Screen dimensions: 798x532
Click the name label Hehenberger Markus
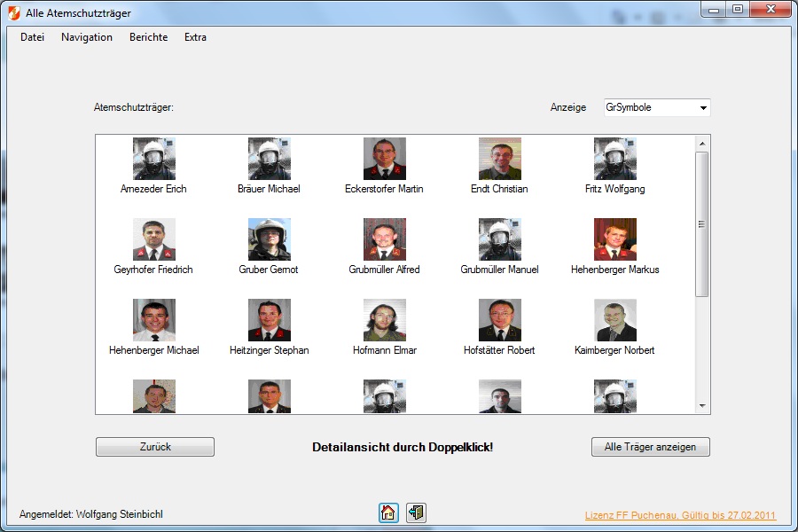point(614,270)
